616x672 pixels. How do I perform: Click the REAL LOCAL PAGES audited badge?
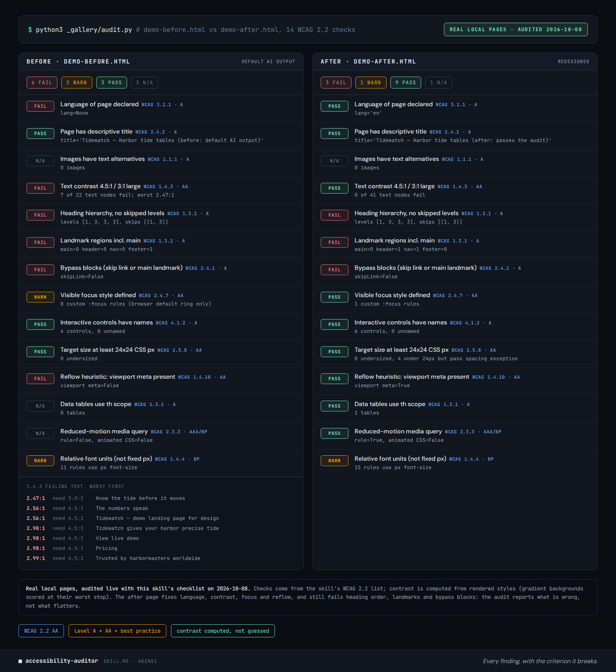pos(516,30)
